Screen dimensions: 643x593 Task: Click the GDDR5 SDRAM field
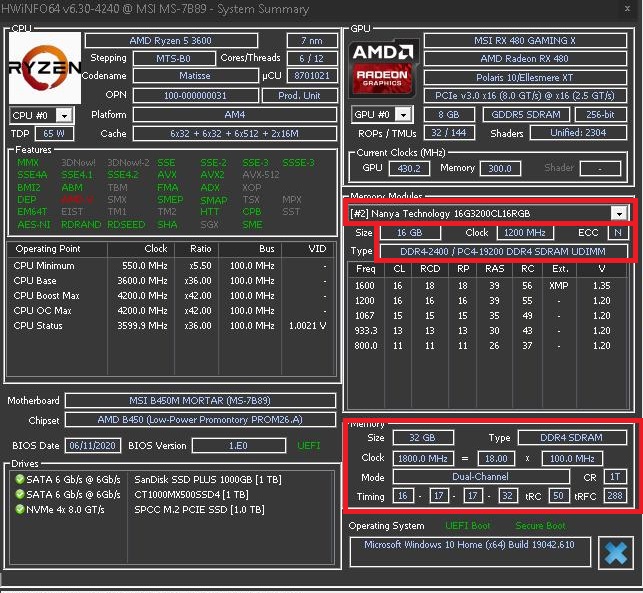(x=526, y=114)
